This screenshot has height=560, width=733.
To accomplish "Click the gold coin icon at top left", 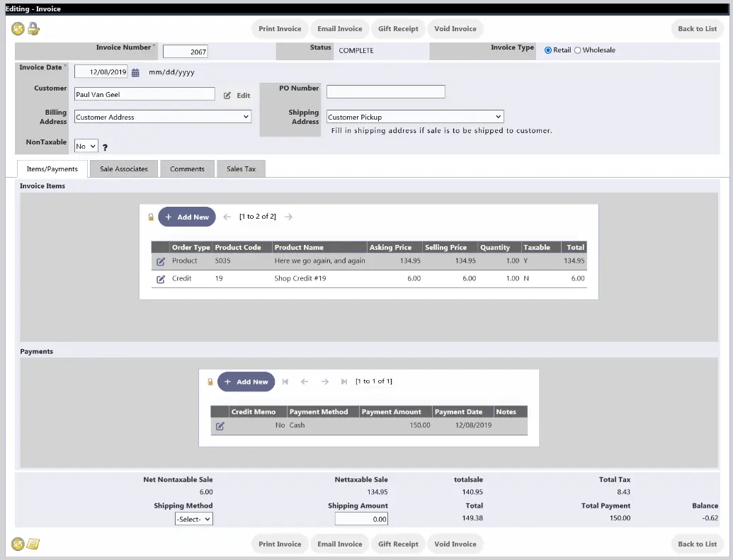I will pos(18,28).
